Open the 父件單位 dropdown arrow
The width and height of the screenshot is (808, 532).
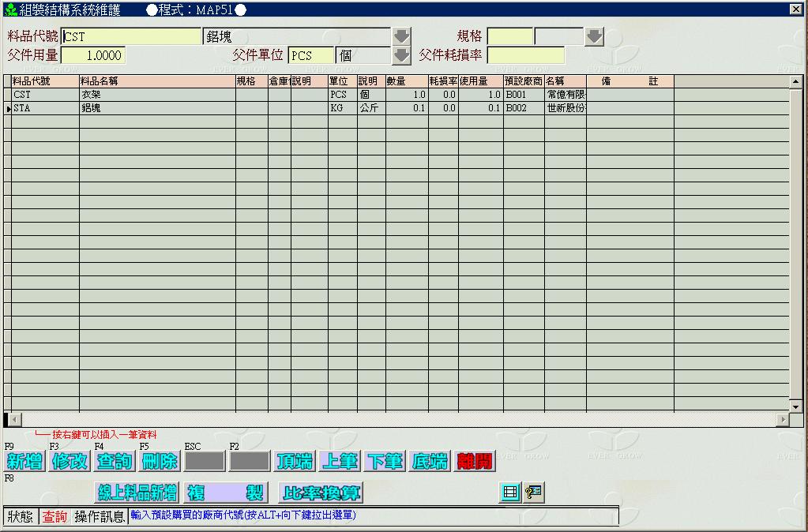tap(402, 55)
